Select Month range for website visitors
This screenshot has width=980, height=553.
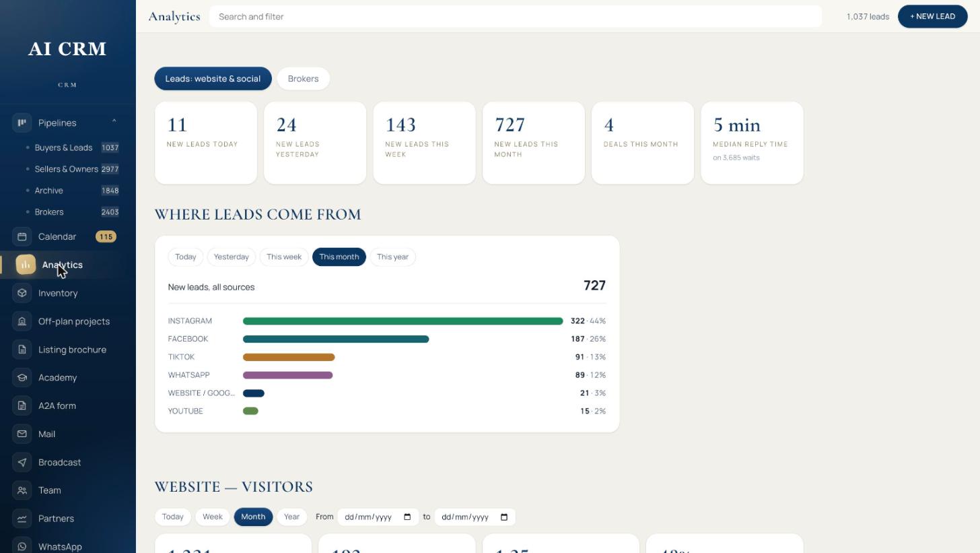(253, 517)
